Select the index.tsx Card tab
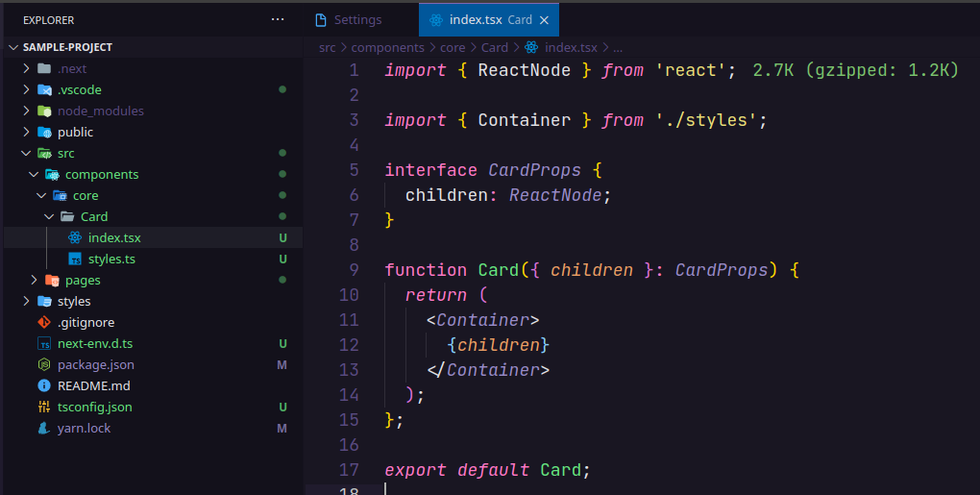Viewport: 980px width, 495px height. 489,20
